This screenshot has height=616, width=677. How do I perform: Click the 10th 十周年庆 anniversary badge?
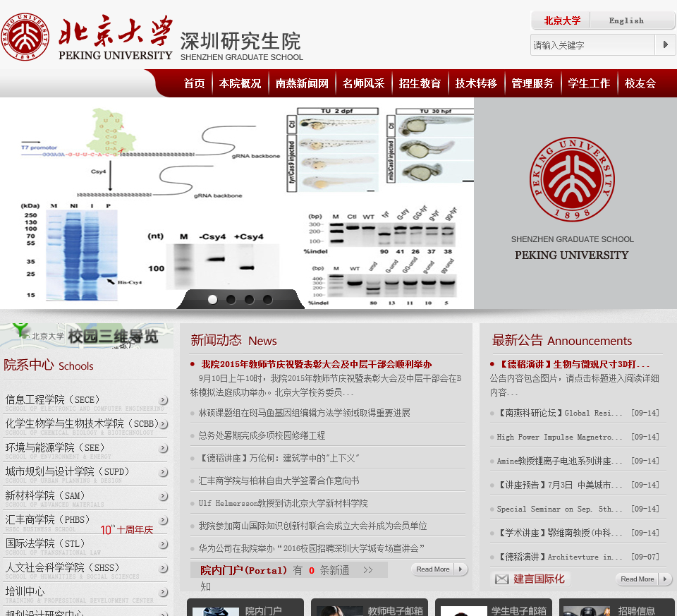click(126, 530)
